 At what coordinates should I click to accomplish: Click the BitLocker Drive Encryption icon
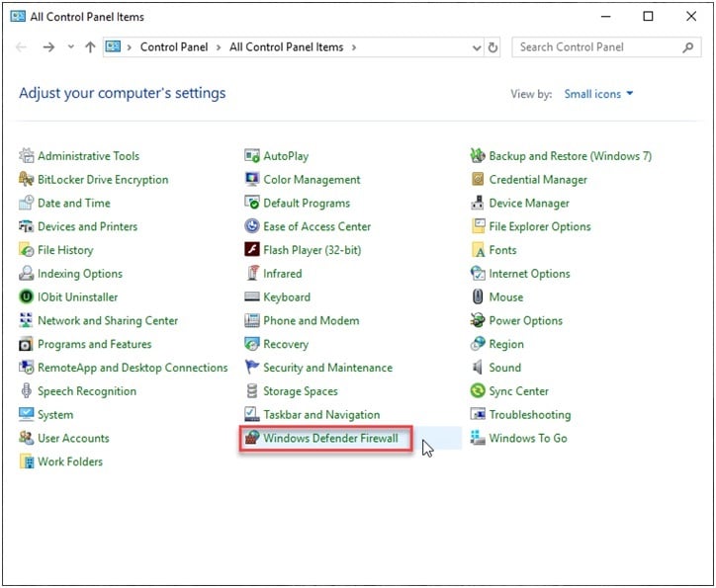tap(26, 179)
